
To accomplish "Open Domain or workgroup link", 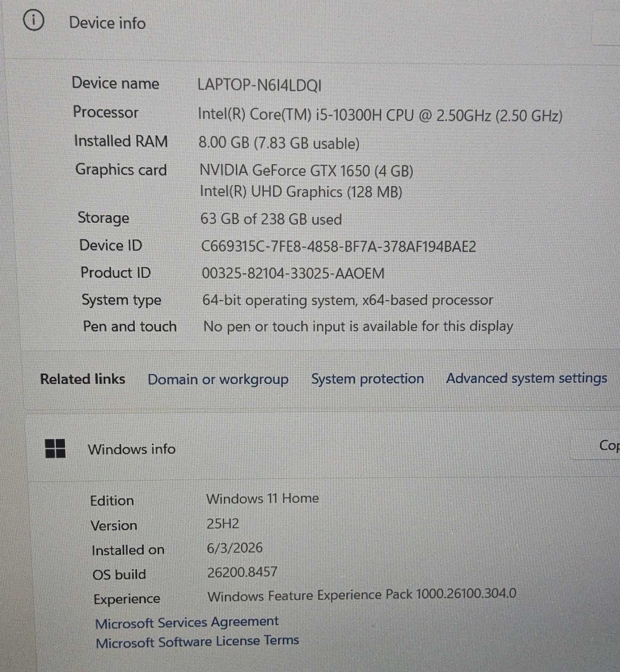I will click(x=218, y=379).
